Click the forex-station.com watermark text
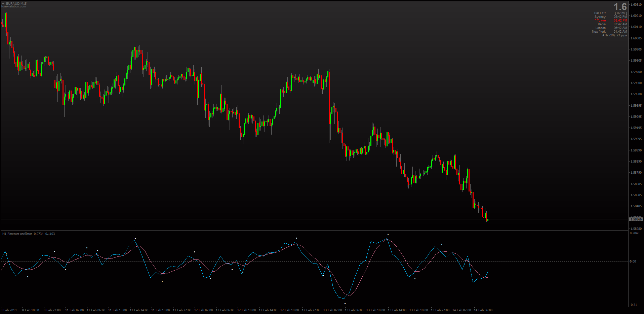The image size is (644, 314). click(x=13, y=6)
